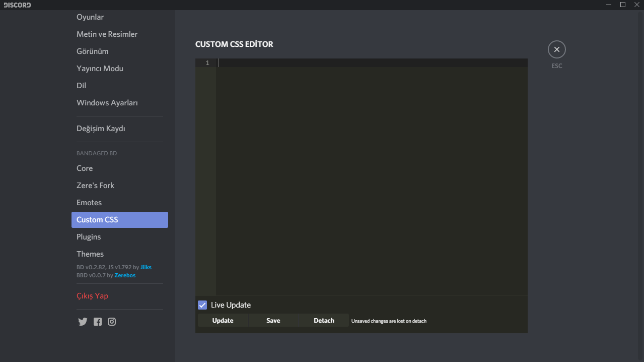The image size is (644, 362).
Task: Open Windows Ayarları section
Action: (120, 103)
